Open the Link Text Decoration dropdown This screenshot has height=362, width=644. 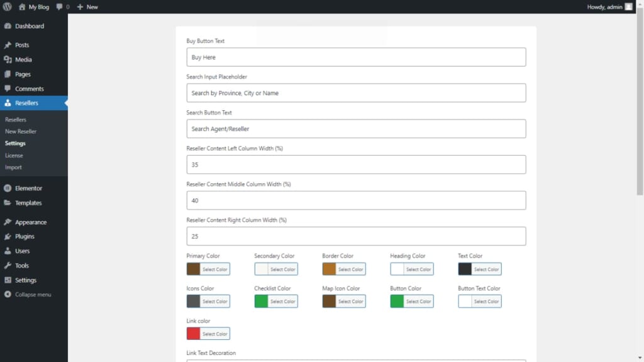(x=356, y=360)
